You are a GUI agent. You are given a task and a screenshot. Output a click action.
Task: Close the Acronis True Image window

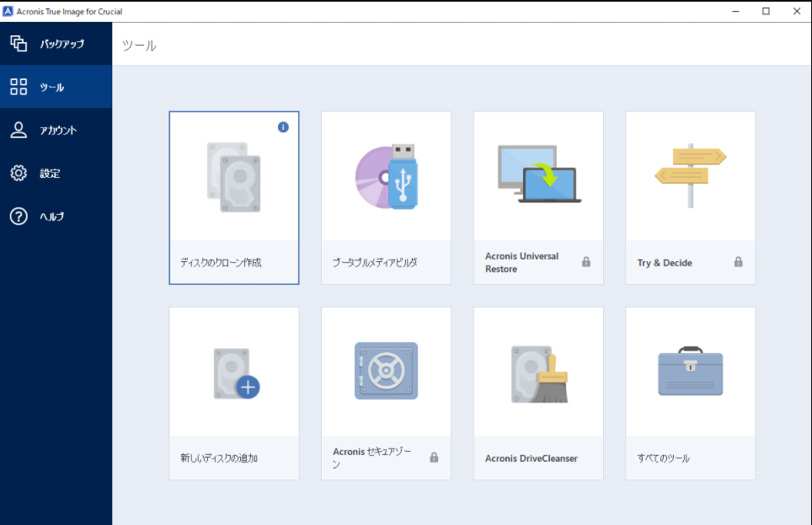point(797,11)
